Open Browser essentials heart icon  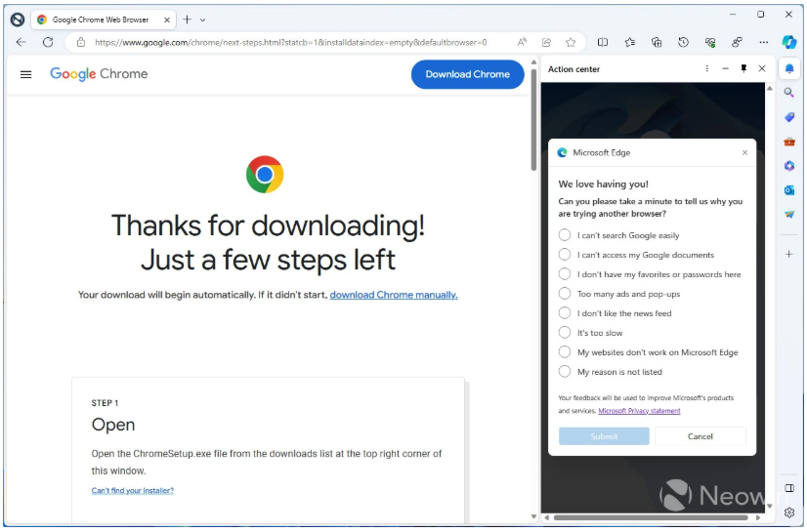tap(710, 42)
